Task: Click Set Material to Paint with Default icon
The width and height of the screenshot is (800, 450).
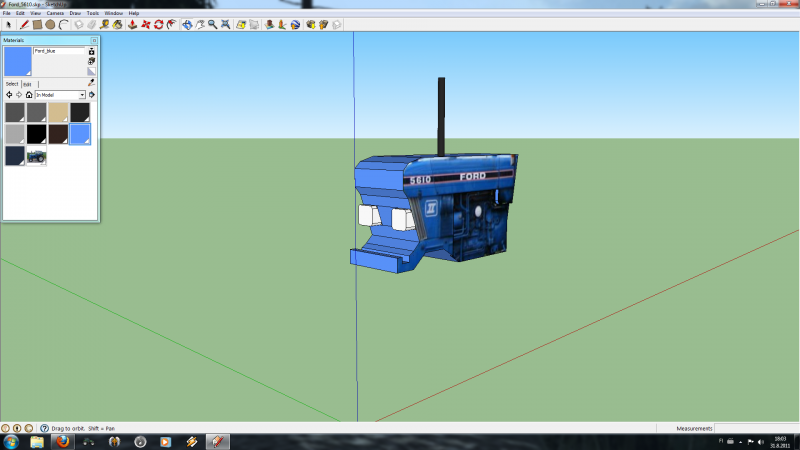Action: [91, 71]
